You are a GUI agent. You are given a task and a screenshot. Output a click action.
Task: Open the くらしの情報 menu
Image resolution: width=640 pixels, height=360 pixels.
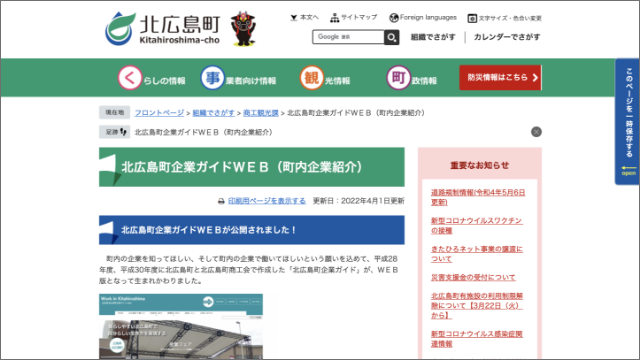[152, 78]
